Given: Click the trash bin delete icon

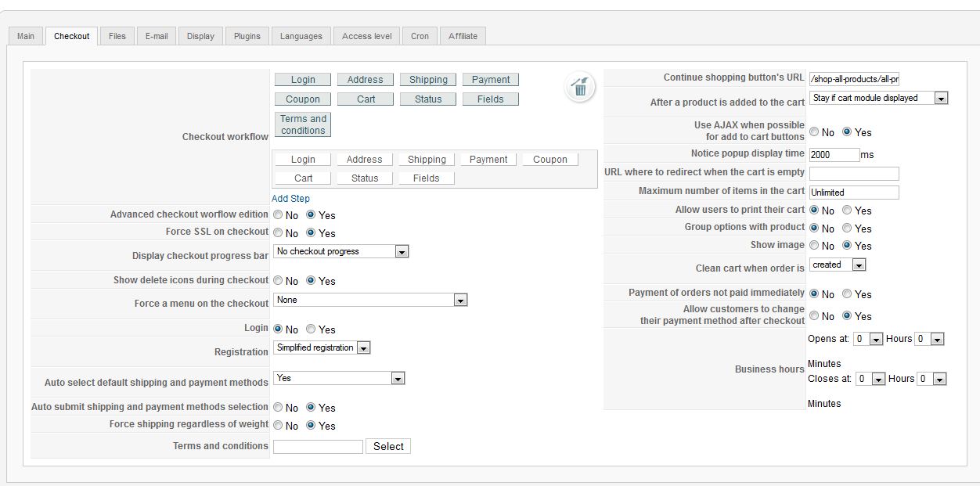Looking at the screenshot, I should coord(580,87).
